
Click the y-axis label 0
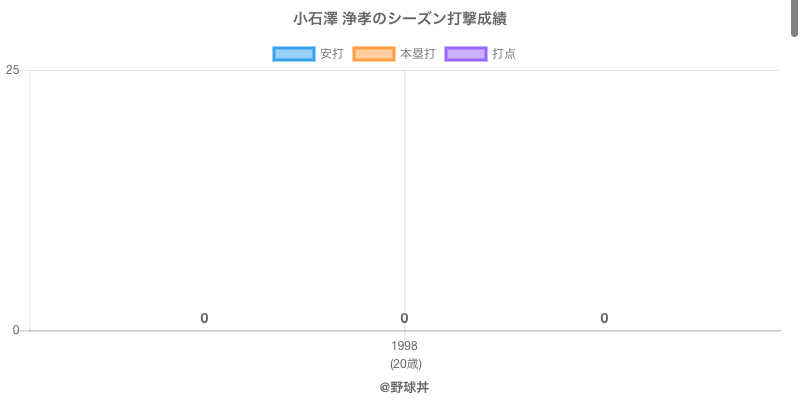coord(16,330)
